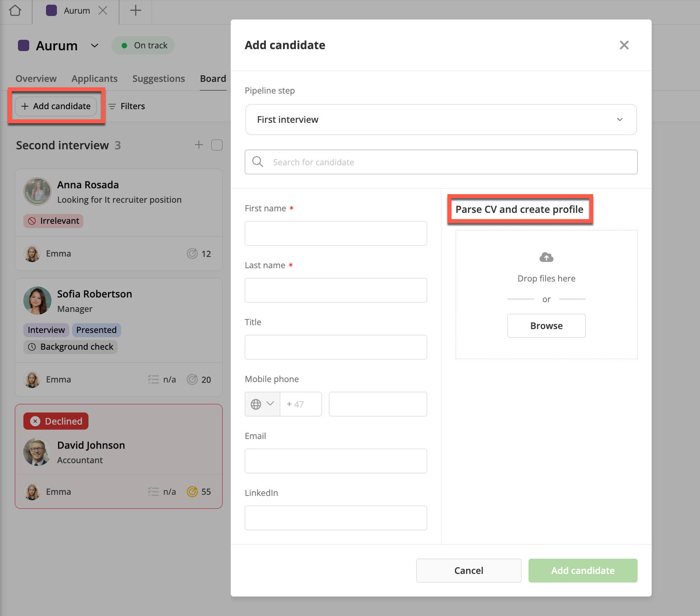Close the Aurum tab
The width and height of the screenshot is (700, 616).
point(103,11)
